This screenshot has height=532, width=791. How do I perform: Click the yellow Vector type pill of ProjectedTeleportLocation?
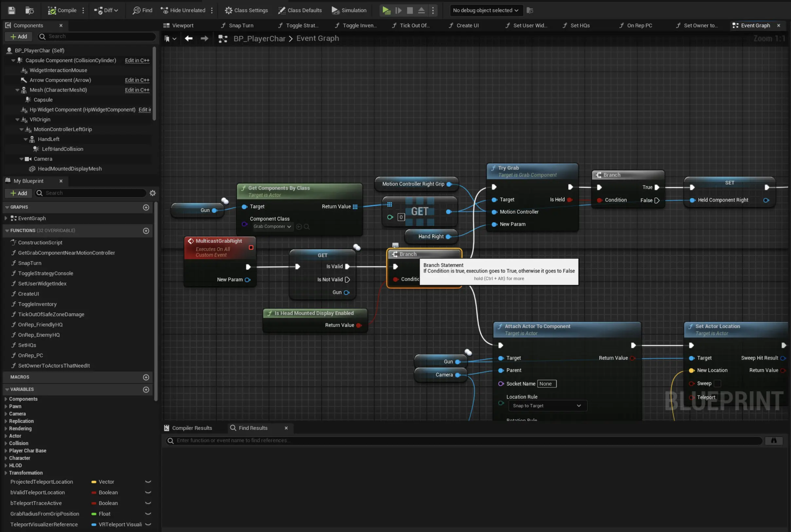pyautogui.click(x=94, y=482)
